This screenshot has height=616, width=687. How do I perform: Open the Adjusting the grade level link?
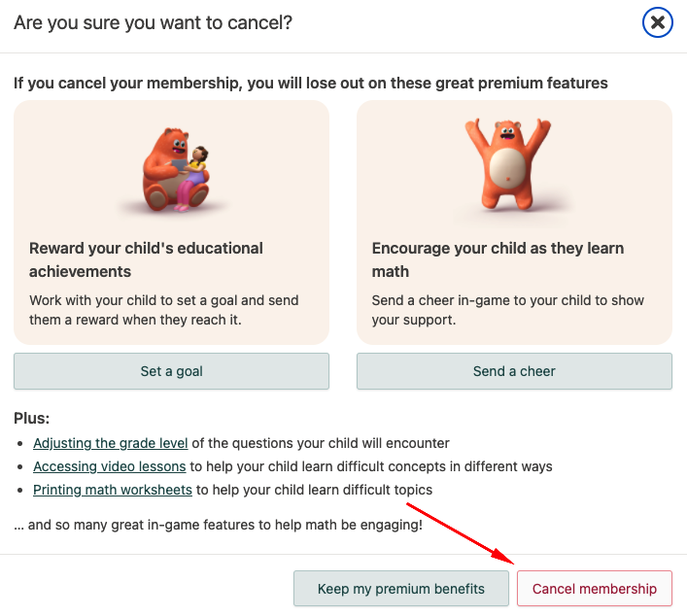111,443
